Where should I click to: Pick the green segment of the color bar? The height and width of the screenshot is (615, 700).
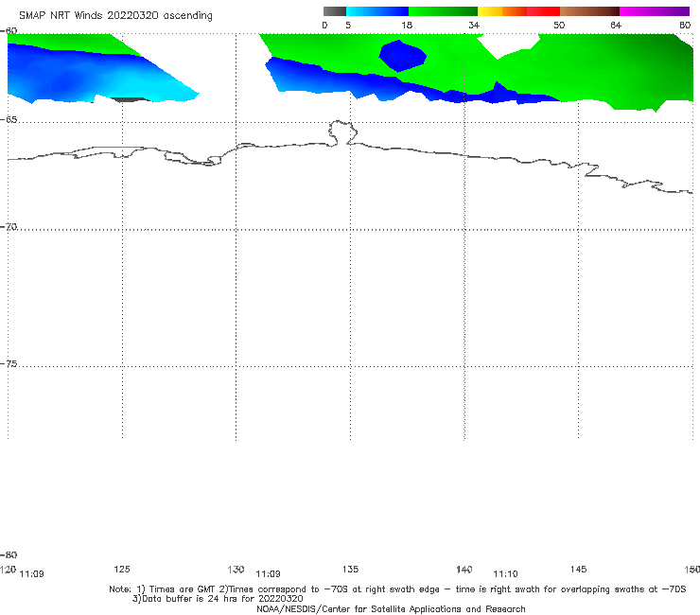[x=443, y=11]
